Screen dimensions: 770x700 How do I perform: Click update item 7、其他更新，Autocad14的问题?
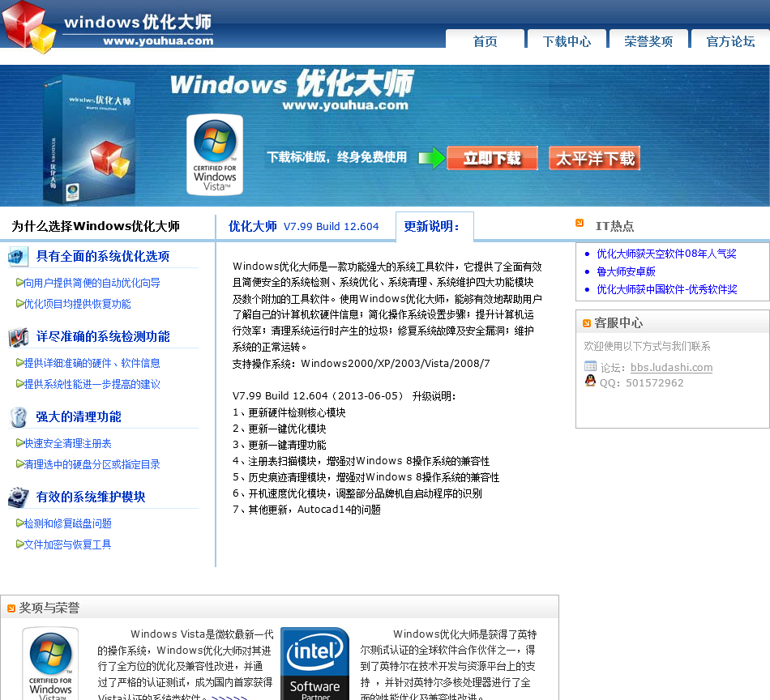306,510
